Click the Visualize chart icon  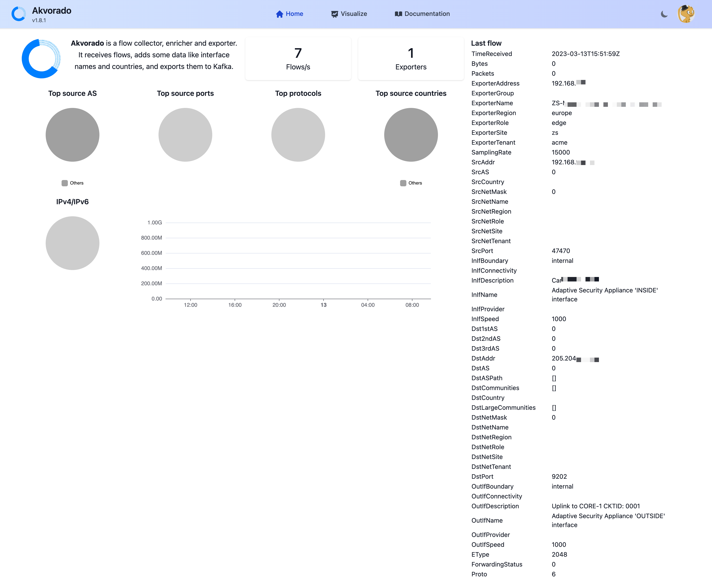click(334, 14)
